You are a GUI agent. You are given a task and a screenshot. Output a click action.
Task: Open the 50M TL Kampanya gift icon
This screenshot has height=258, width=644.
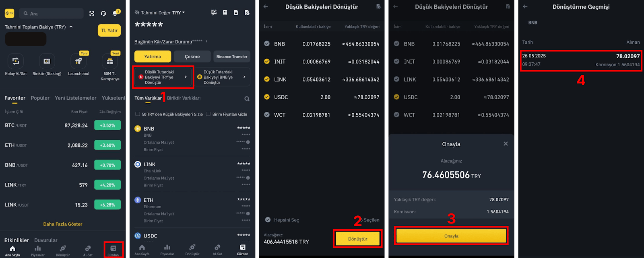pos(110,61)
